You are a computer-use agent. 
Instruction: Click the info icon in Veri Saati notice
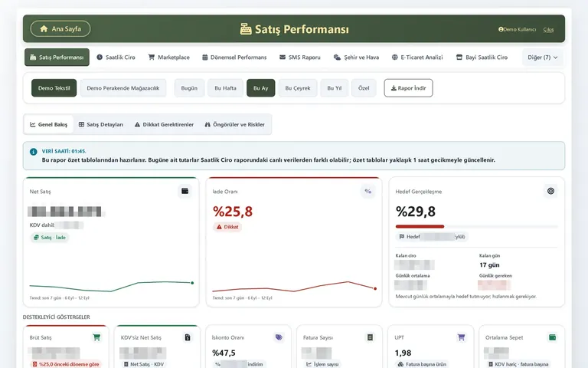34,152
